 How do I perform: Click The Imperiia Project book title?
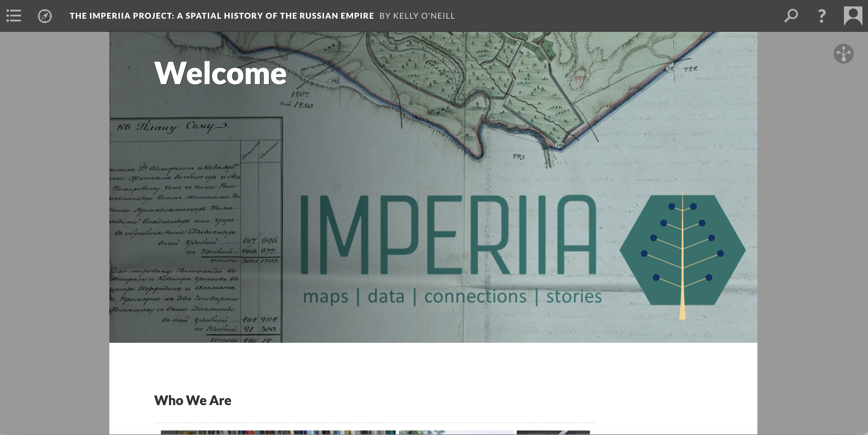pos(222,16)
